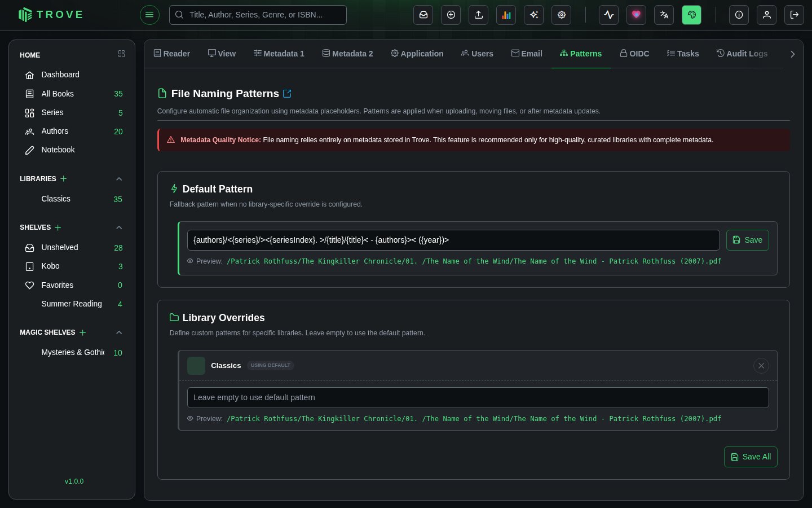Click the default pattern input field

click(x=453, y=240)
